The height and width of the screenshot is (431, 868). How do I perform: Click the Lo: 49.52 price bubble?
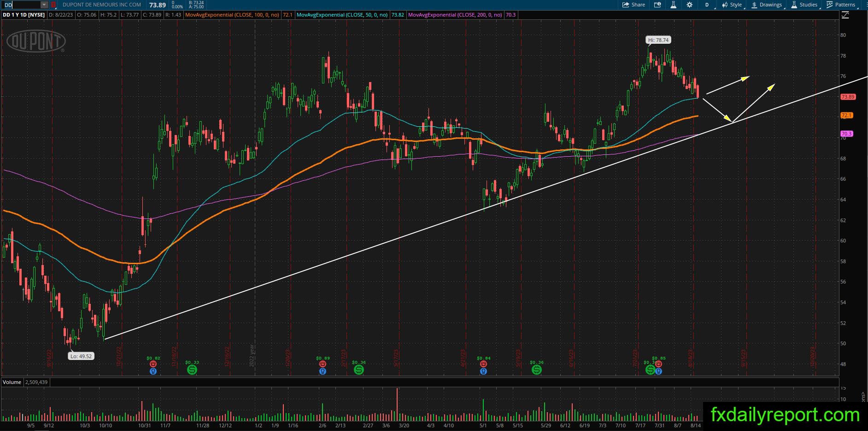pyautogui.click(x=81, y=356)
